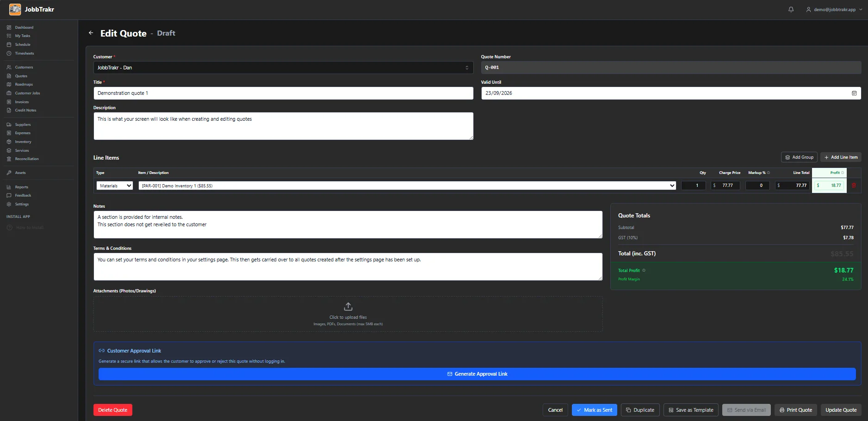Click the Schedule calendar icon in sidebar

click(9, 44)
